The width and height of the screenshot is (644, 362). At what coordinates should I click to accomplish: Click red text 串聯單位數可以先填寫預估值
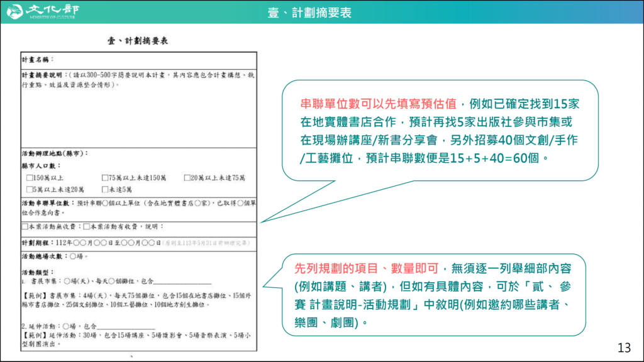pos(378,104)
